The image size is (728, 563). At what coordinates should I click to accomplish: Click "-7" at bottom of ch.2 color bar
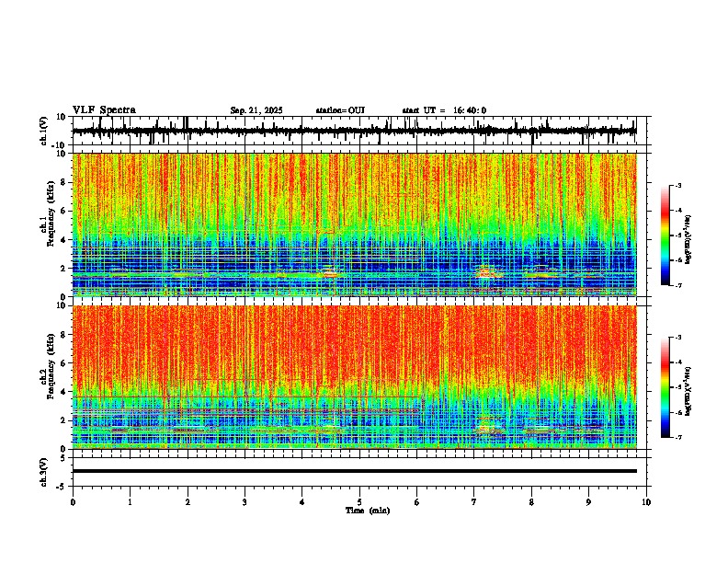tap(677, 438)
